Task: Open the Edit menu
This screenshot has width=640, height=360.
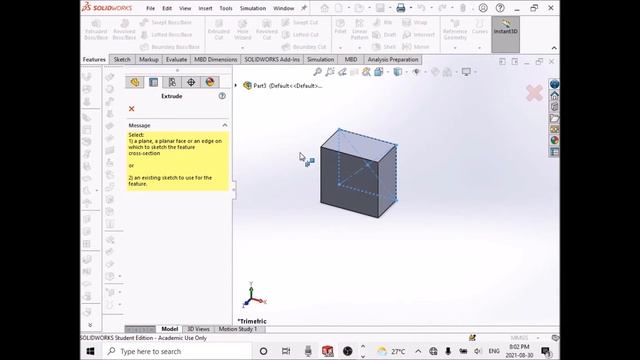Action: point(167,8)
